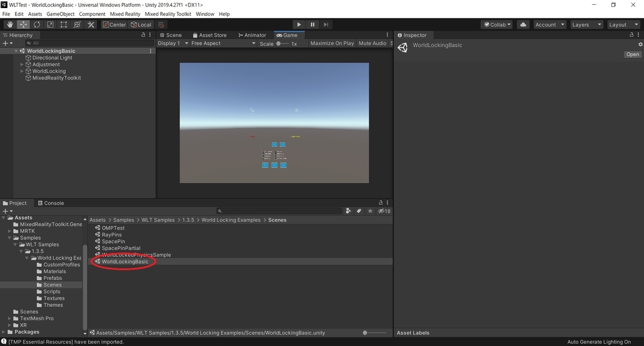Viewport: 644px width, 346px height.
Task: Switch to the Console tab
Action: 50,203
